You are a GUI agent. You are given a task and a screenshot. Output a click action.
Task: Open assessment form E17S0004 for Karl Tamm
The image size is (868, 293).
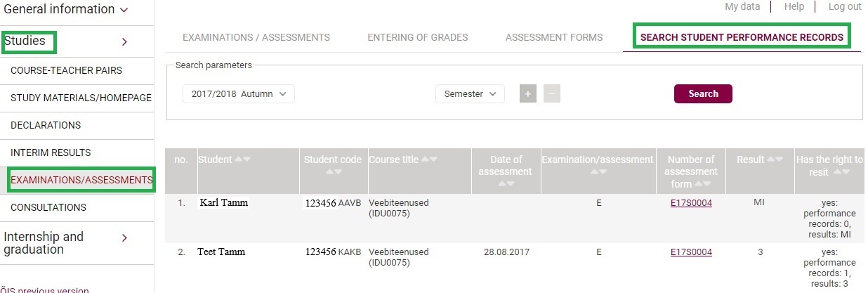coord(691,202)
